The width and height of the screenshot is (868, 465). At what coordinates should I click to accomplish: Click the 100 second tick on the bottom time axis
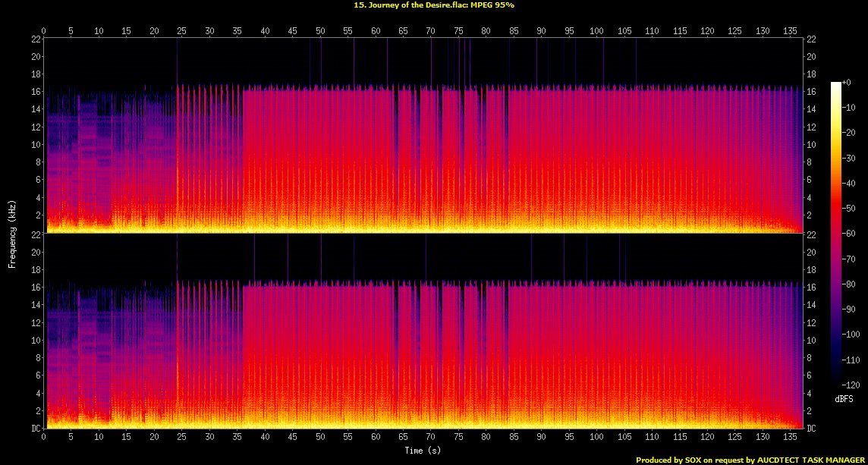[597, 438]
